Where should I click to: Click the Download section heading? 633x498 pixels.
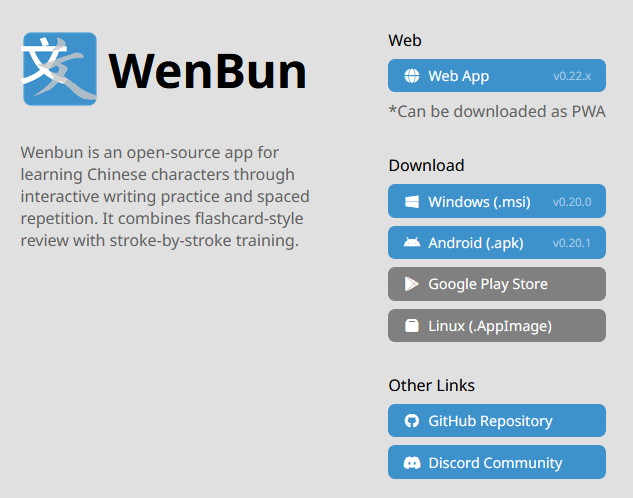426,165
